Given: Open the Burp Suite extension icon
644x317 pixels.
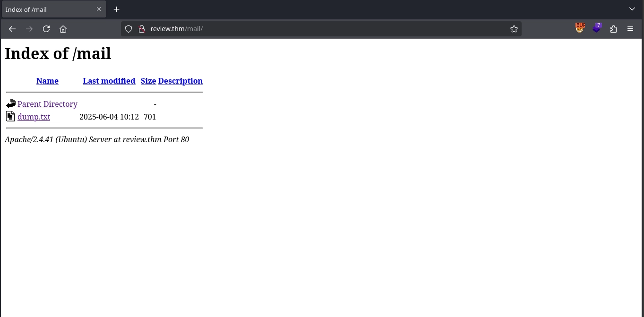Looking at the screenshot, I should (580, 28).
